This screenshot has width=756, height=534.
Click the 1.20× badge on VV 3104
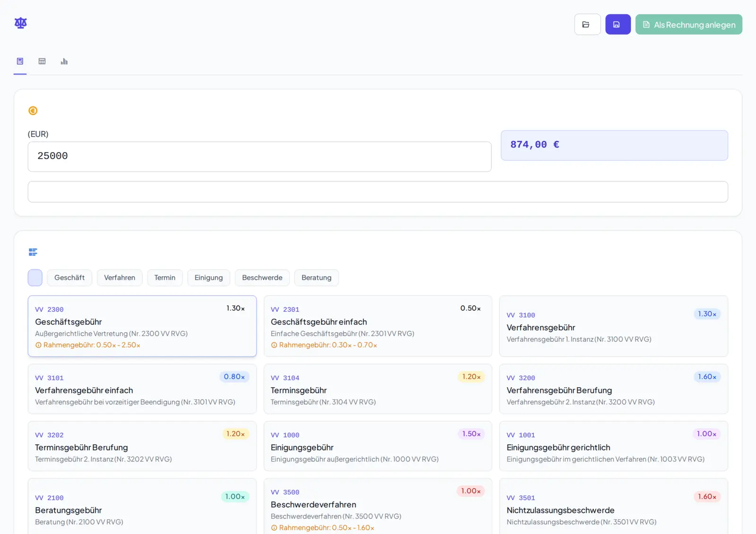[x=471, y=377]
